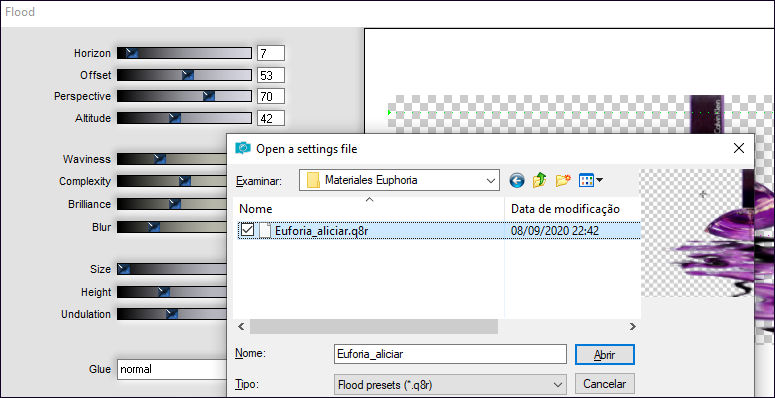This screenshot has height=398, width=775.
Task: Select file name Euforia_aliciar.q8r text
Action: coord(322,231)
